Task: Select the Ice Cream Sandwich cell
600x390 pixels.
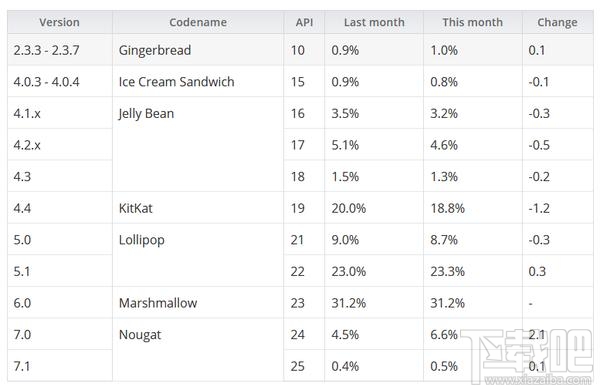Action: coord(198,82)
